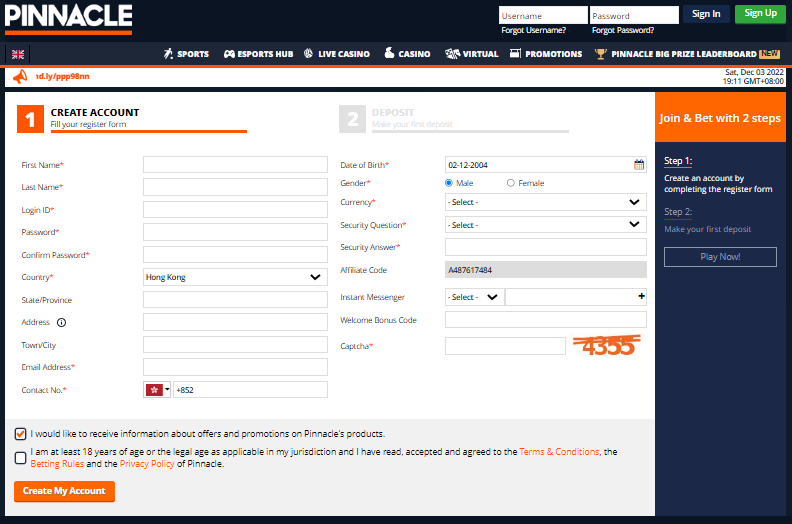
Task: Click the captcha image 4355
Action: point(604,345)
